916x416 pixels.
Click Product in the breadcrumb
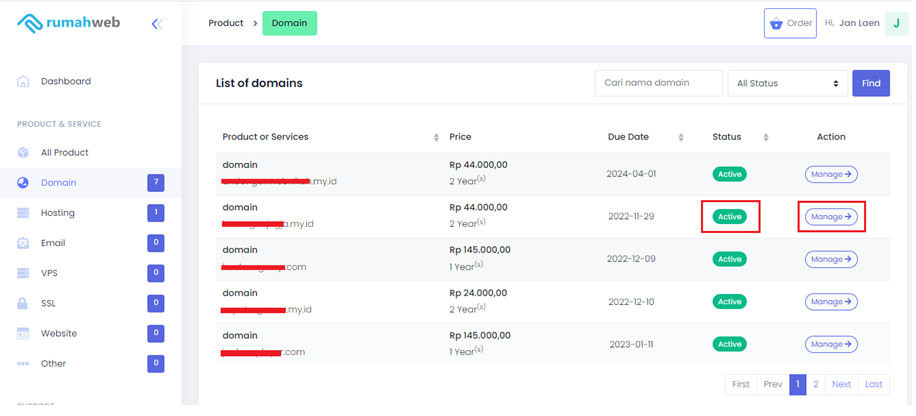pyautogui.click(x=225, y=23)
